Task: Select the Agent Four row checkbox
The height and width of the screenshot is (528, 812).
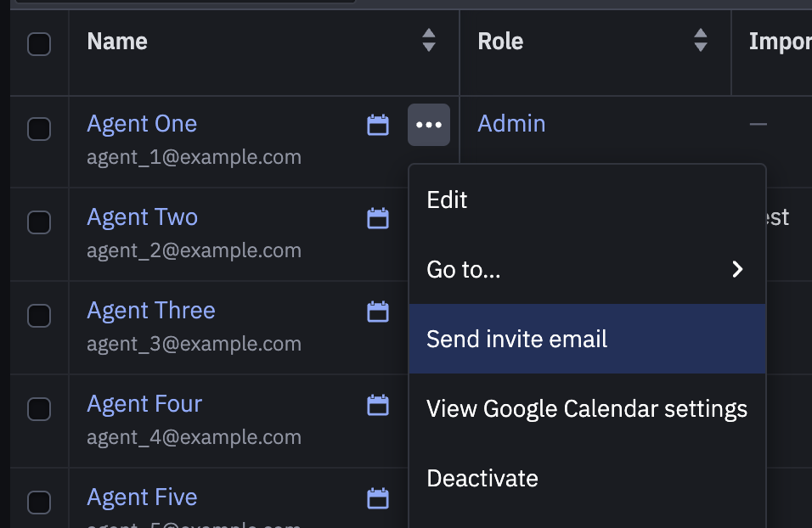Action: click(x=39, y=409)
